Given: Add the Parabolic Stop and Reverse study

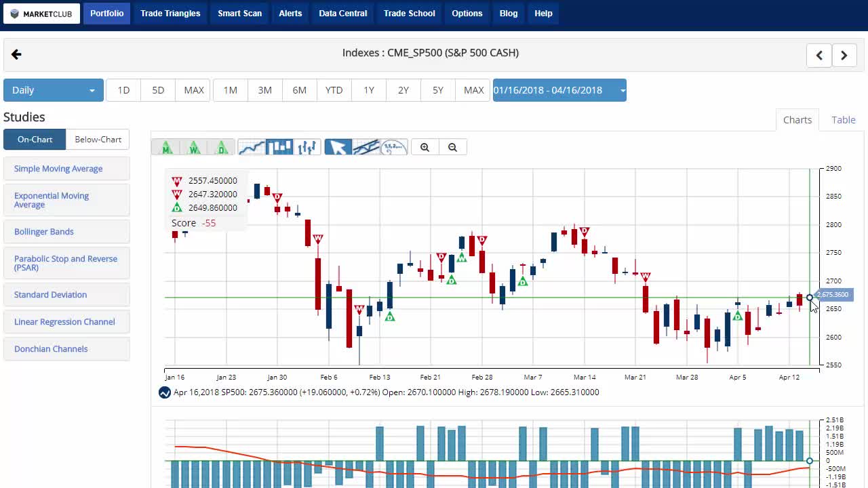Looking at the screenshot, I should (66, 263).
